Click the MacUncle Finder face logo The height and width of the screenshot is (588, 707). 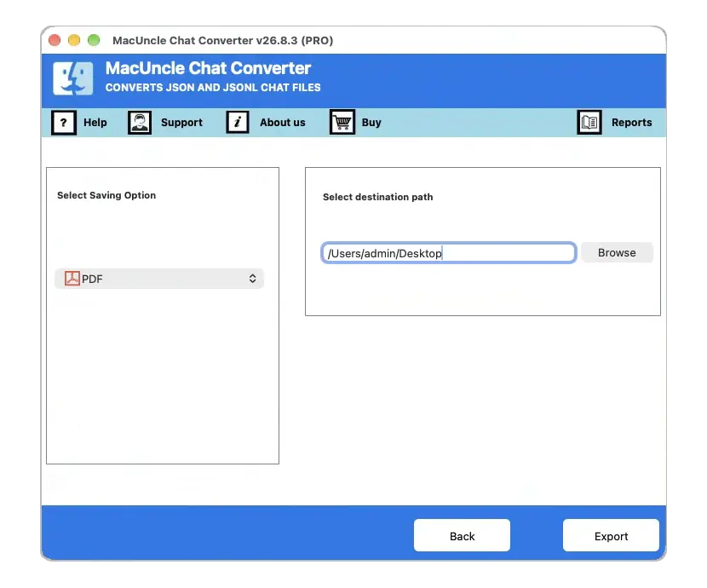73,78
